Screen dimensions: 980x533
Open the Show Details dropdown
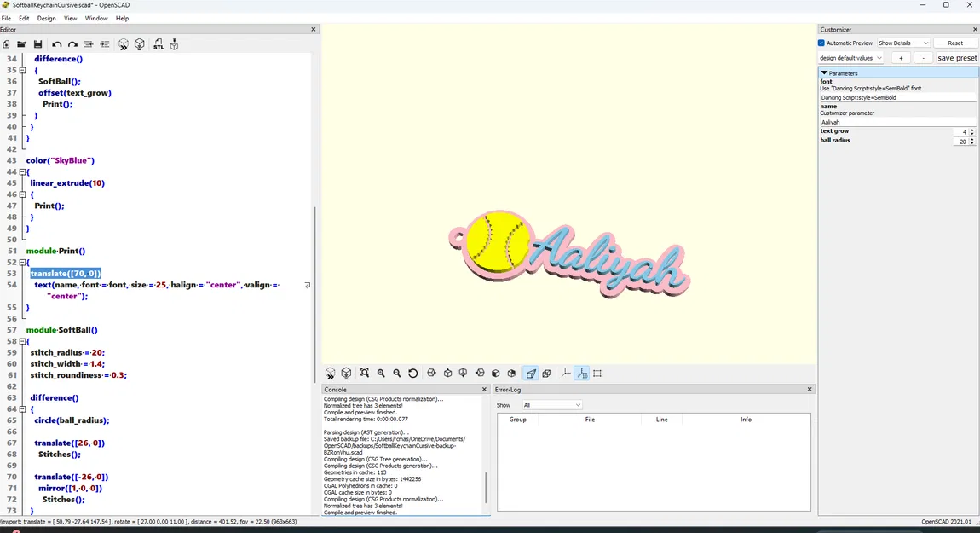(903, 43)
